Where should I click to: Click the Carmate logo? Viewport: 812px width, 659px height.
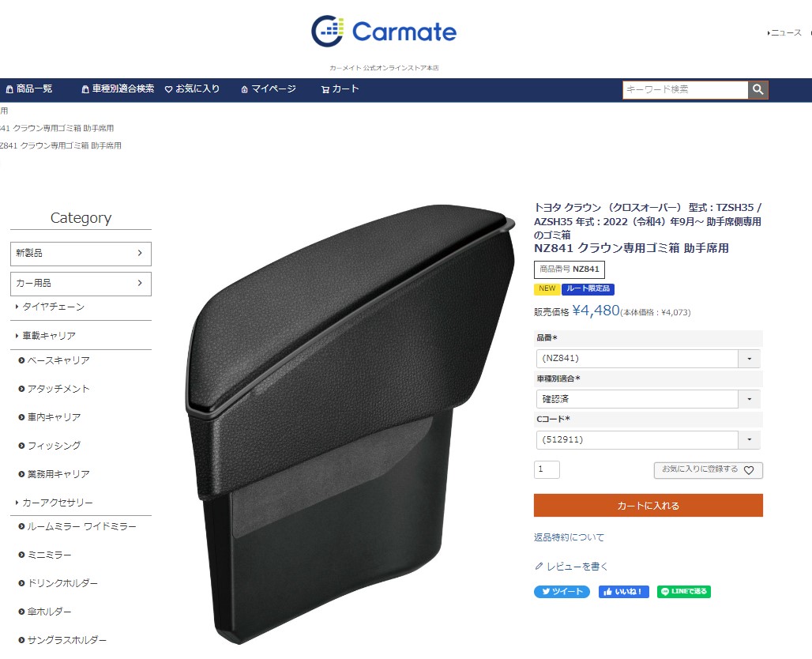click(x=384, y=32)
